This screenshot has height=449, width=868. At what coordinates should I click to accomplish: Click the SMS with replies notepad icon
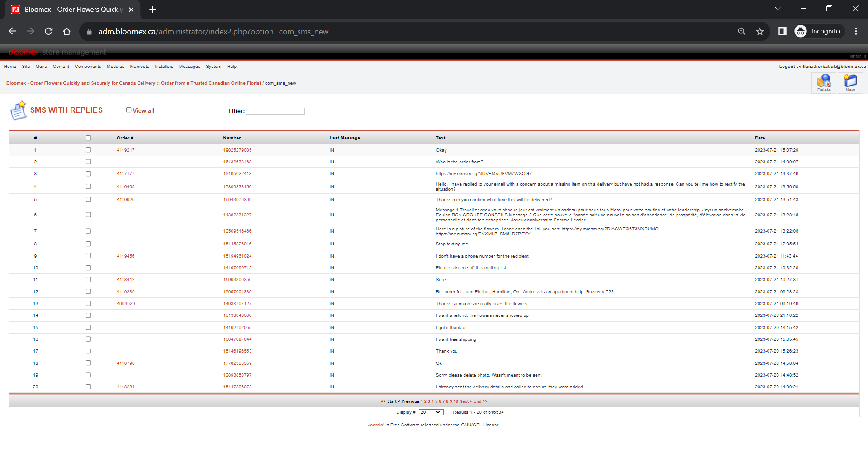19,110
